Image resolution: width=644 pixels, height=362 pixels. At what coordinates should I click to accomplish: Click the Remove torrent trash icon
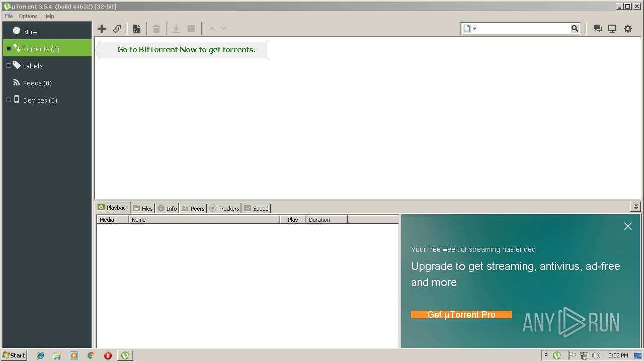coord(156,29)
